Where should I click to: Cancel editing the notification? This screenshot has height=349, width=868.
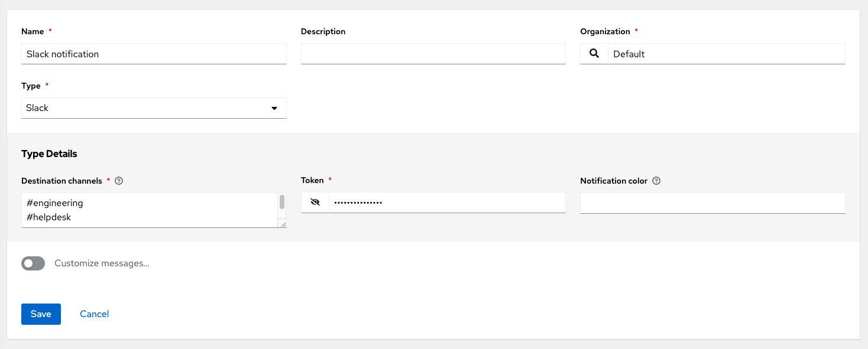(93, 314)
